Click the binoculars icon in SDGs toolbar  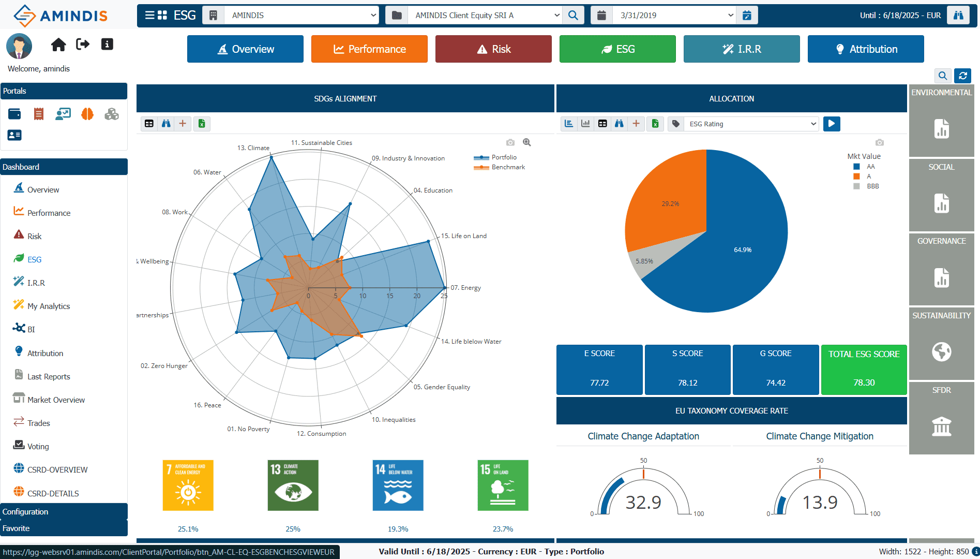[x=166, y=124]
